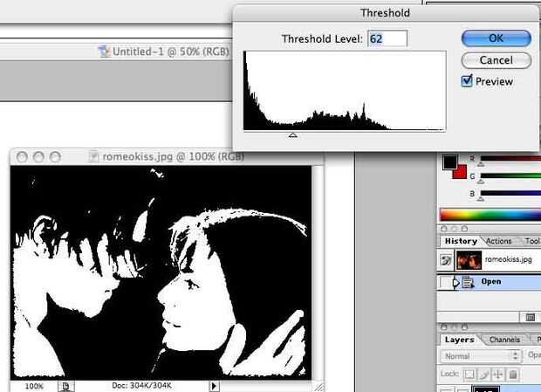Click the red background color swatch
Viewport: 541px width, 392px height.
(461, 173)
